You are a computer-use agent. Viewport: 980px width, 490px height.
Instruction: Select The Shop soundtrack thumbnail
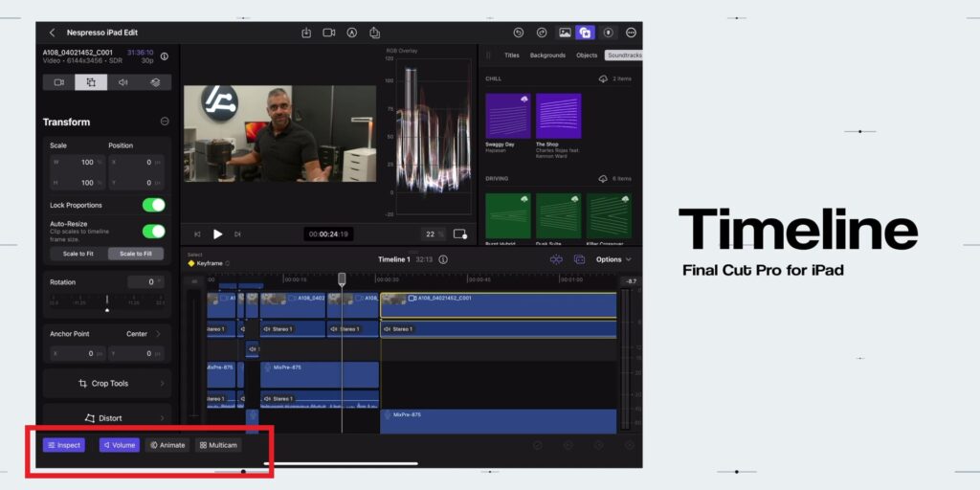558,116
